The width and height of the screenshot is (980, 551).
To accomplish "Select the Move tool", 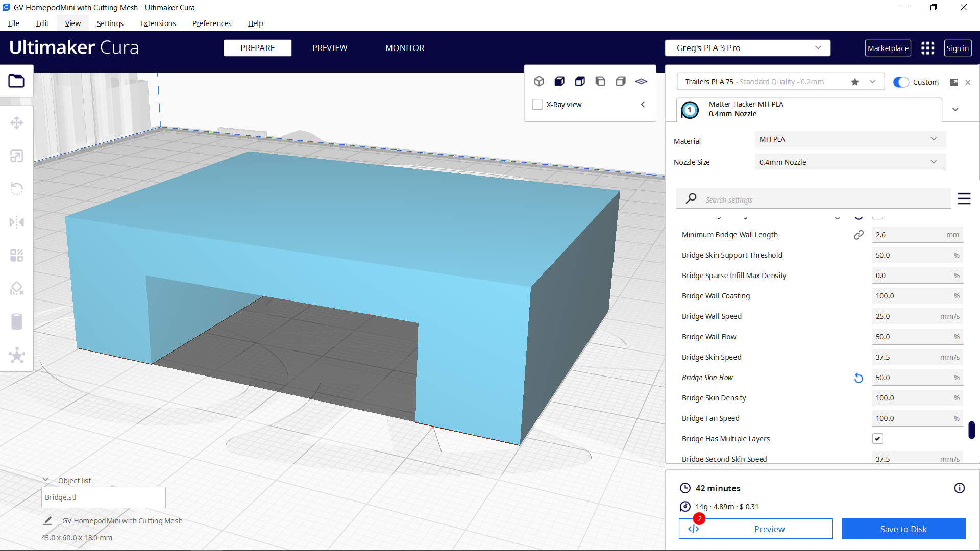I will click(17, 122).
